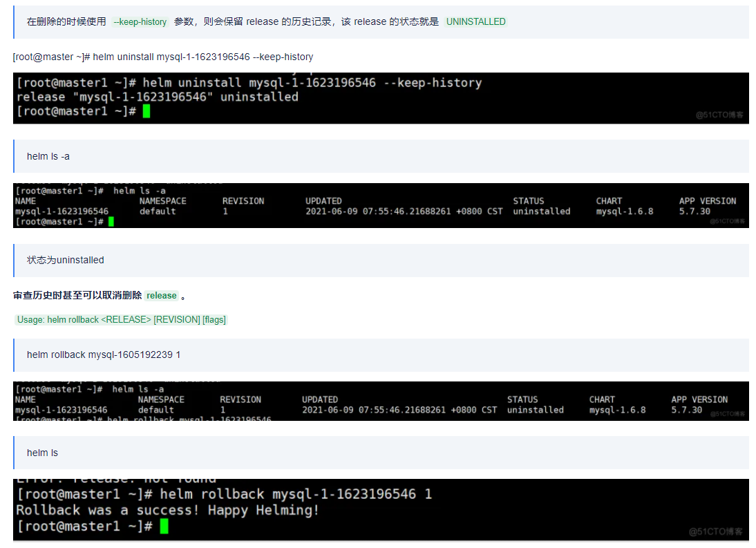This screenshot has height=548, width=756.
Task: Open the first terminal screenshot of helm uninstall
Action: 381,98
